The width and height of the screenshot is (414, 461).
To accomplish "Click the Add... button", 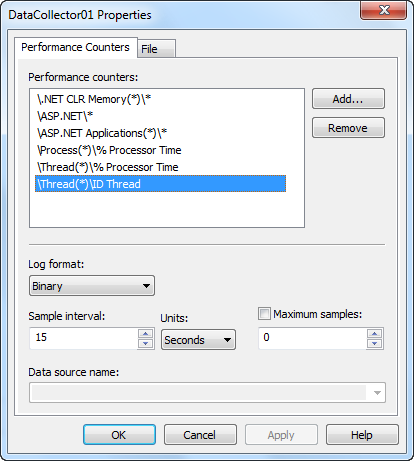I will click(x=348, y=99).
